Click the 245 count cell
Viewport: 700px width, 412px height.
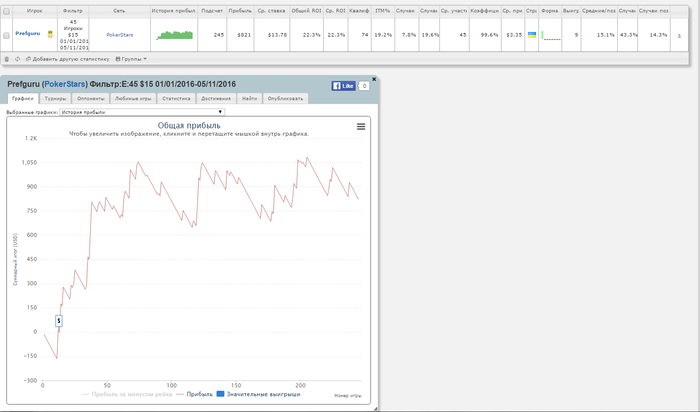[x=218, y=35]
